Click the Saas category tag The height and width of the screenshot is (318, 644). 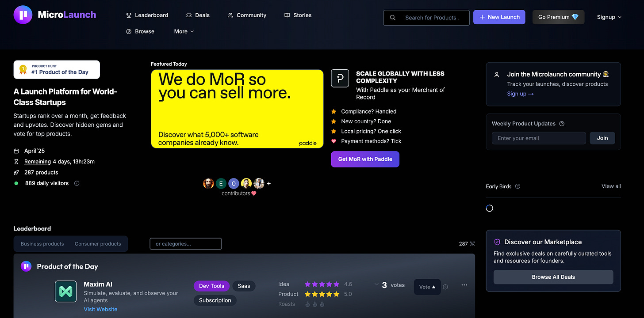point(244,286)
